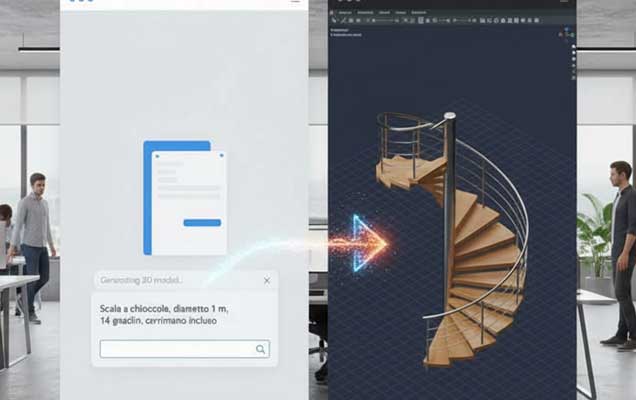The height and width of the screenshot is (400, 636).
Task: Open the first menu in CAD menu bar
Action: (x=345, y=12)
